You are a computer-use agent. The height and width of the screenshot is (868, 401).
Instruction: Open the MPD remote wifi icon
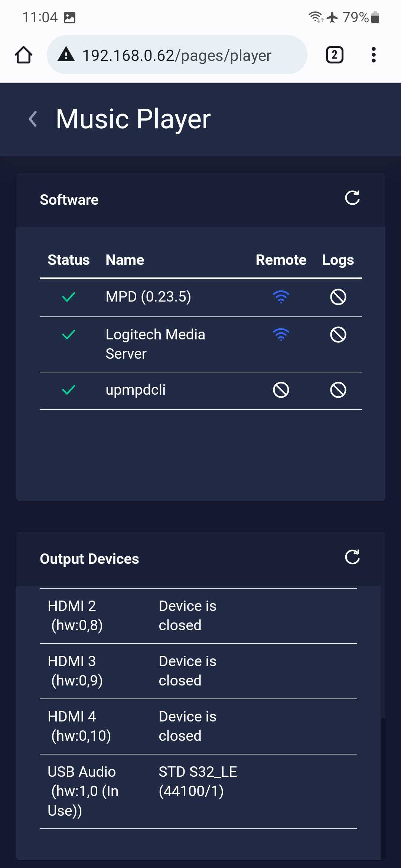(x=281, y=297)
